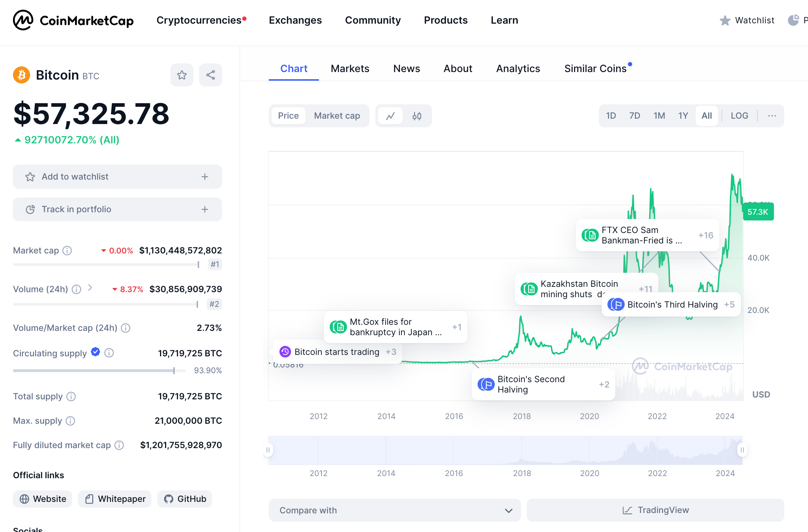Open the Exchanges menu
Screen dimensions: 808x532
pyautogui.click(x=295, y=20)
